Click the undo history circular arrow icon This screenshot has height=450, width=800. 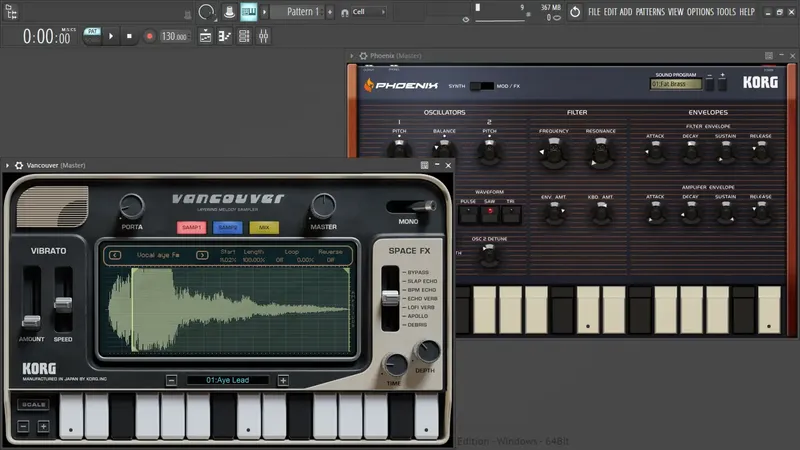(575, 12)
